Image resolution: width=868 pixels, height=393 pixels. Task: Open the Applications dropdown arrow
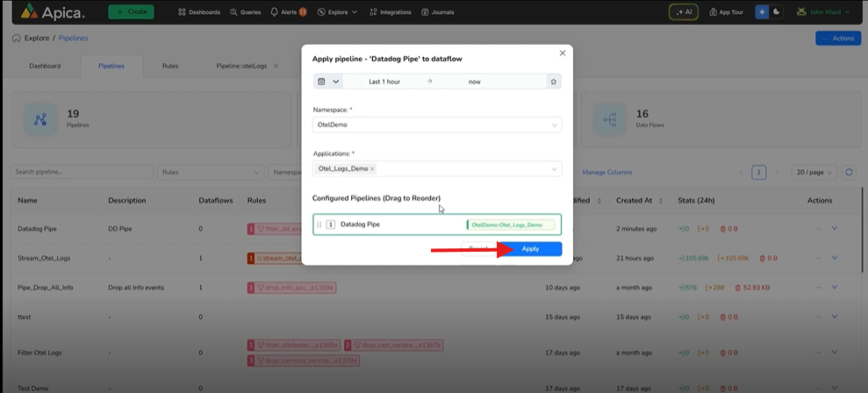click(x=554, y=168)
